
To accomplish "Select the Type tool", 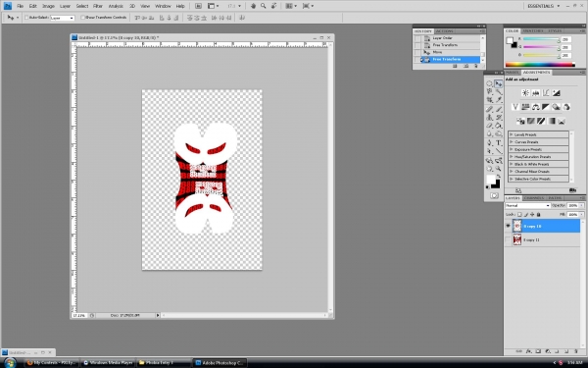I will point(499,143).
